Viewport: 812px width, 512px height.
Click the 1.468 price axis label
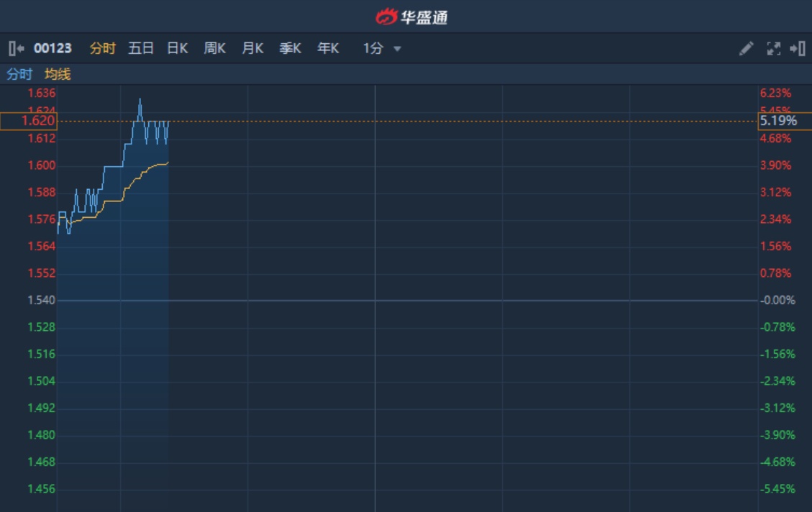(x=42, y=462)
